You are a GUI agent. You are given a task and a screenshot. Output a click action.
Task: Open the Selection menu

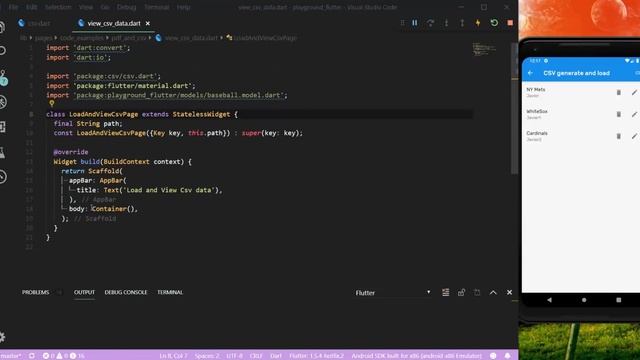click(58, 7)
